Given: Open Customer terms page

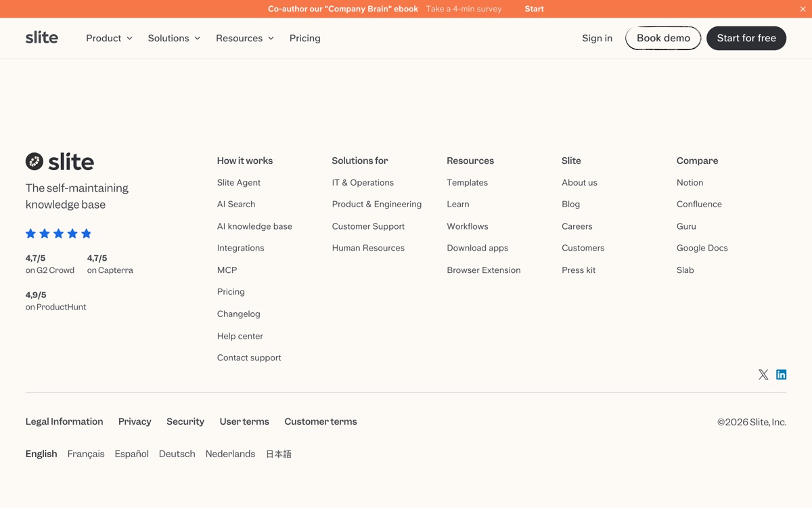Looking at the screenshot, I should 321,421.
